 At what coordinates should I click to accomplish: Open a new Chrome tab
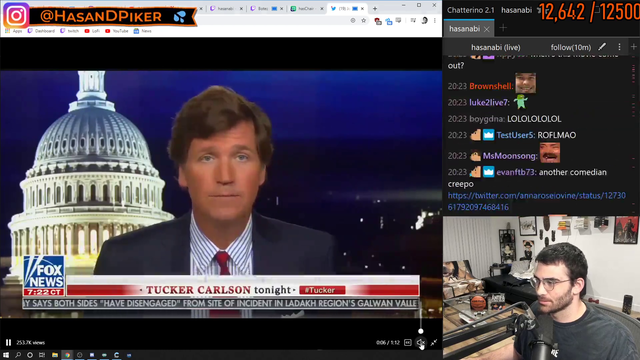[x=375, y=9]
